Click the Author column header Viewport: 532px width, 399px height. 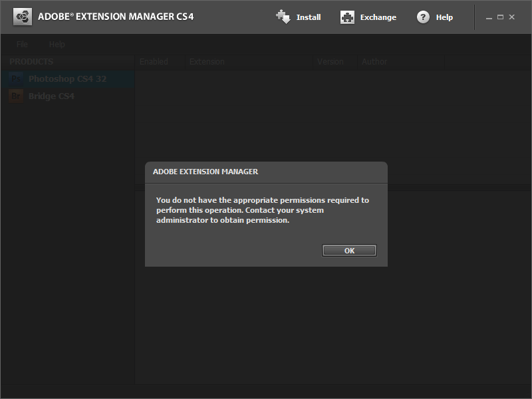tap(374, 62)
